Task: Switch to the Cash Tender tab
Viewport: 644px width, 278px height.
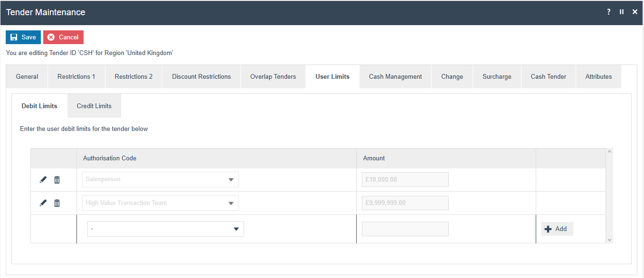Action: click(549, 76)
